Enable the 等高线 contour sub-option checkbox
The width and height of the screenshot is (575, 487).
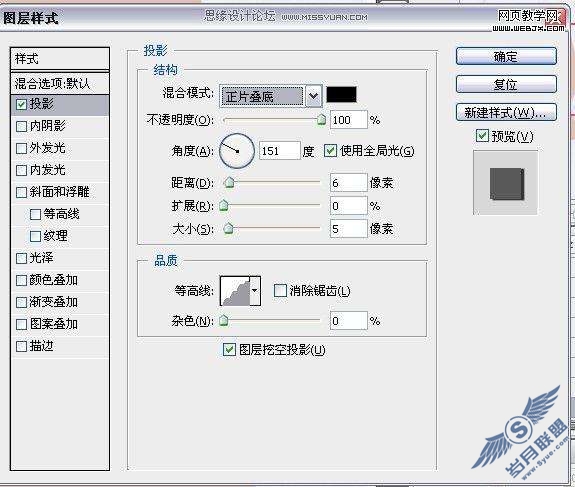click(x=35, y=214)
